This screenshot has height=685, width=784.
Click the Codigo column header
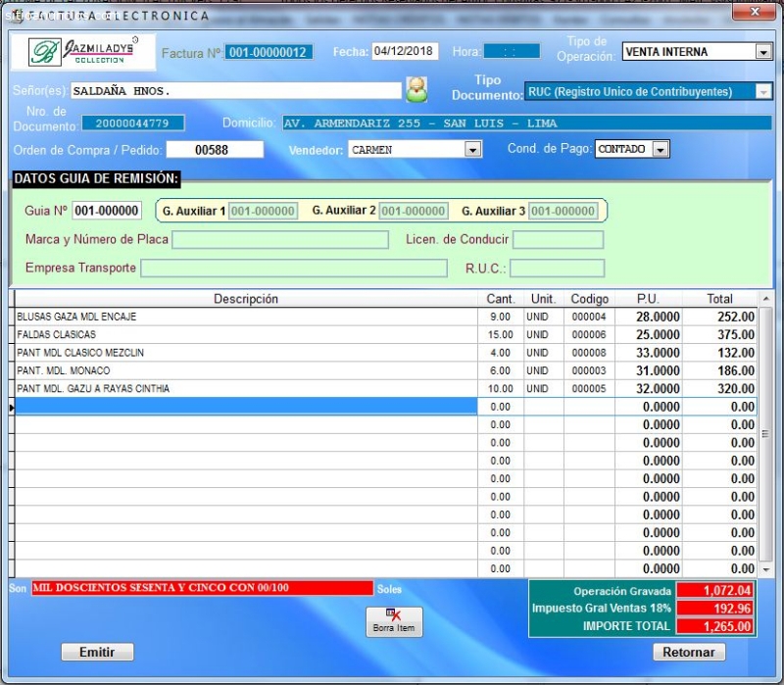[590, 299]
